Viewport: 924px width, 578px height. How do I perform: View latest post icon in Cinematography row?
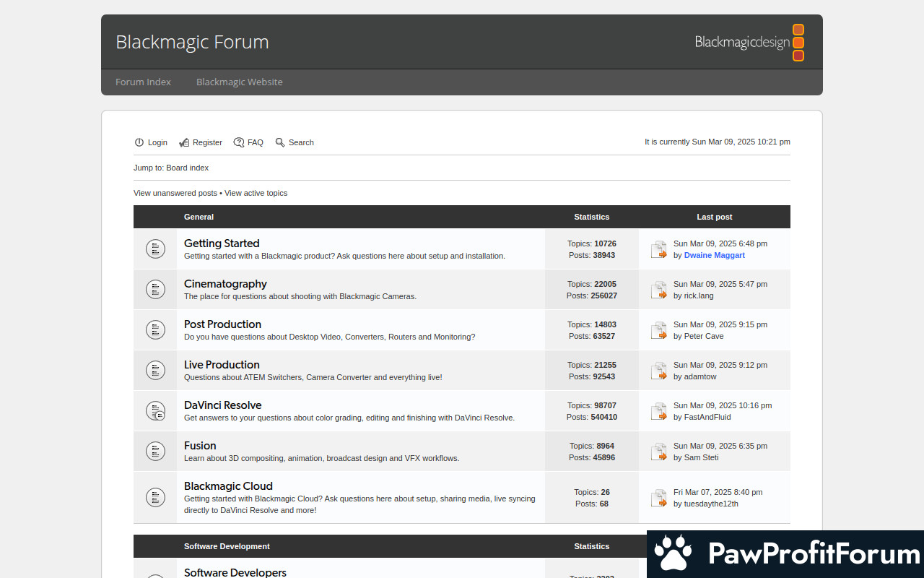pyautogui.click(x=658, y=290)
